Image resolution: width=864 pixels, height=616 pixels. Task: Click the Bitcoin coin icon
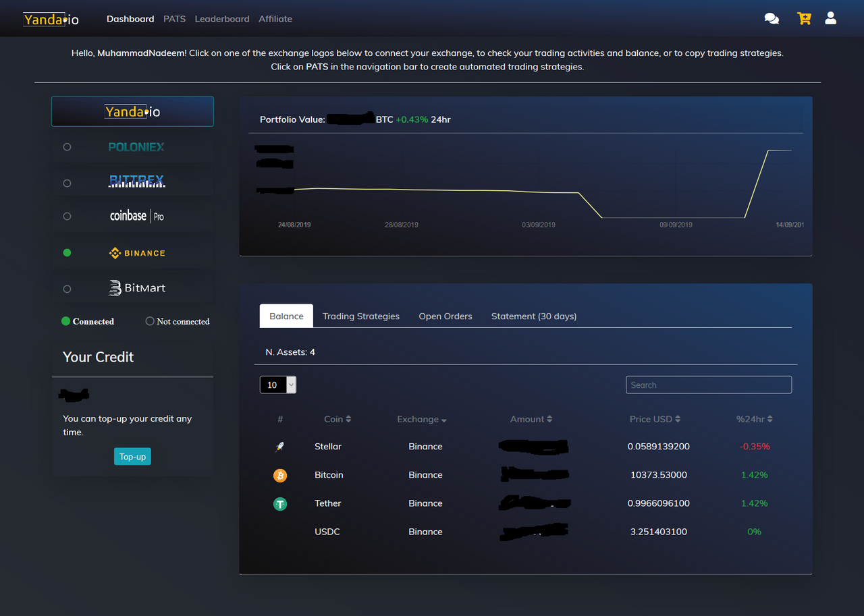click(280, 476)
